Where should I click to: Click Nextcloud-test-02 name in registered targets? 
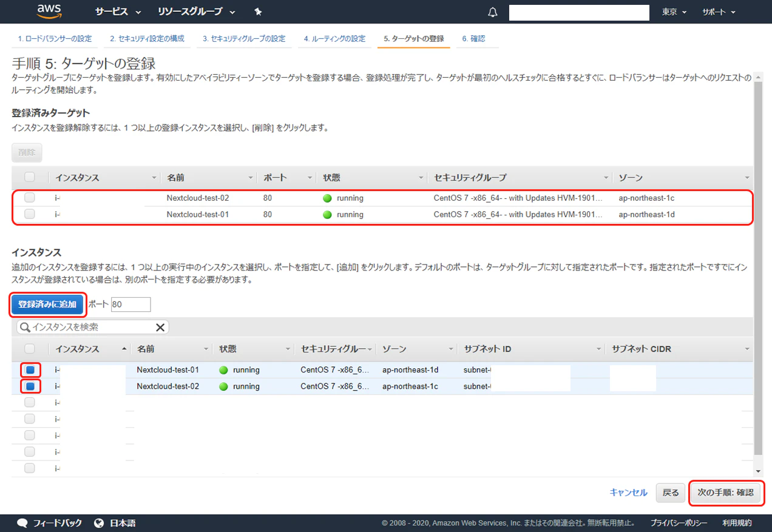click(198, 198)
